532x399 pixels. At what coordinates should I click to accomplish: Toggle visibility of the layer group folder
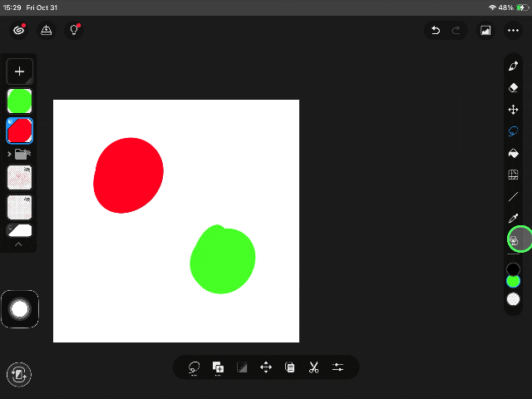point(23,154)
